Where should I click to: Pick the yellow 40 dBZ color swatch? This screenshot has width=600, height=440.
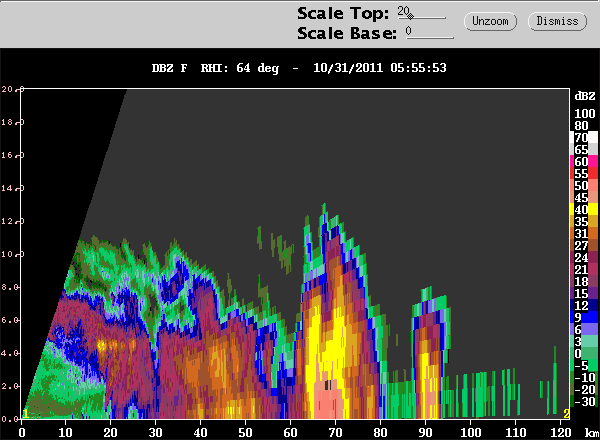coord(593,209)
